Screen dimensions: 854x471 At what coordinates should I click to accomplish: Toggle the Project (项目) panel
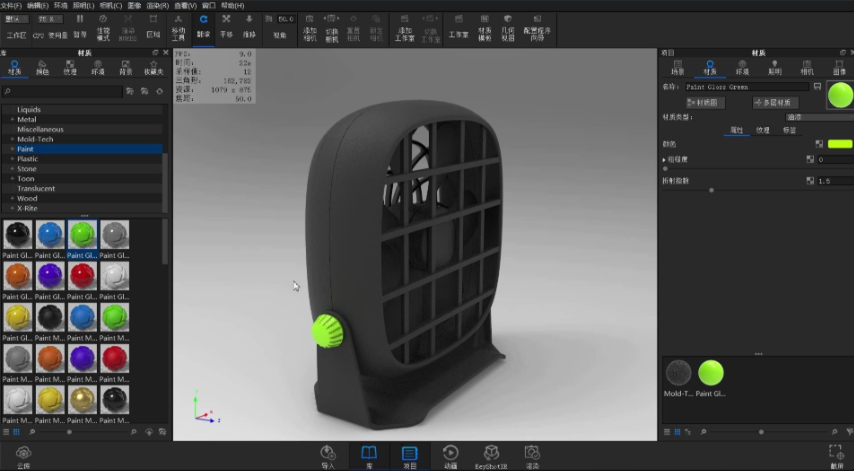(x=410, y=457)
